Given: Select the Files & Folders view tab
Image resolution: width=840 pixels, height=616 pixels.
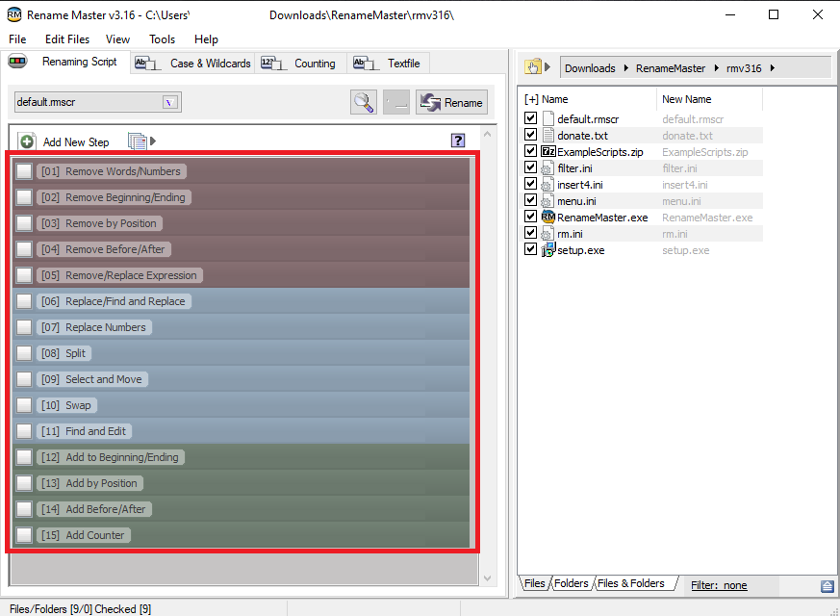Looking at the screenshot, I should [631, 583].
